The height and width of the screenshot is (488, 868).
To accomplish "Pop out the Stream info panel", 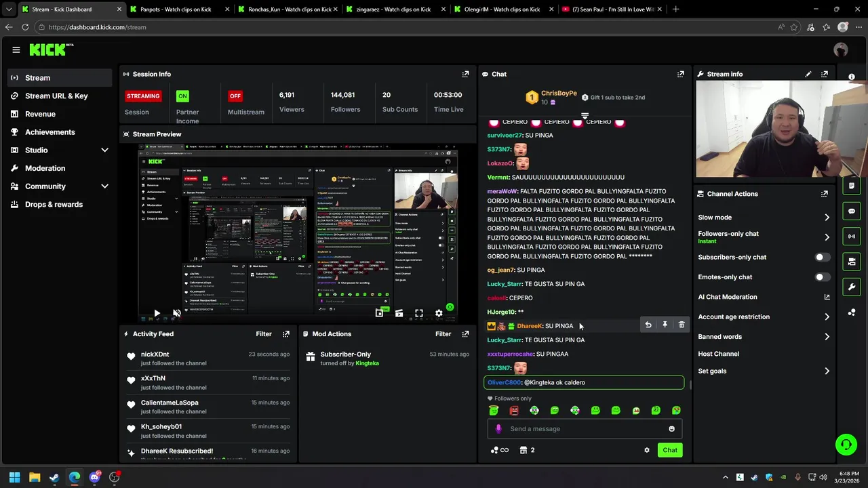I will click(x=824, y=74).
